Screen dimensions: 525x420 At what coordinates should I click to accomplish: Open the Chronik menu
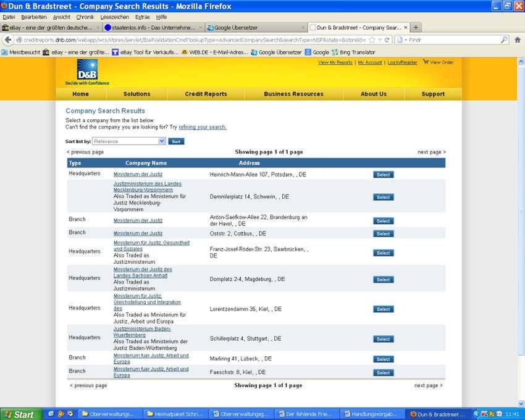85,17
